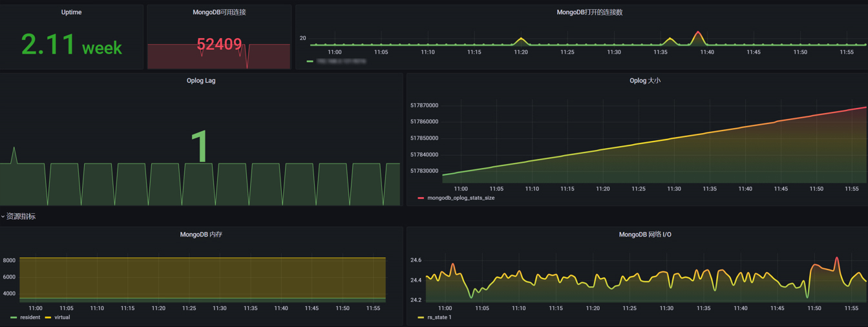Image resolution: width=868 pixels, height=327 pixels.
Task: Open the MongoDB 内存 panel title menu
Action: pos(201,235)
